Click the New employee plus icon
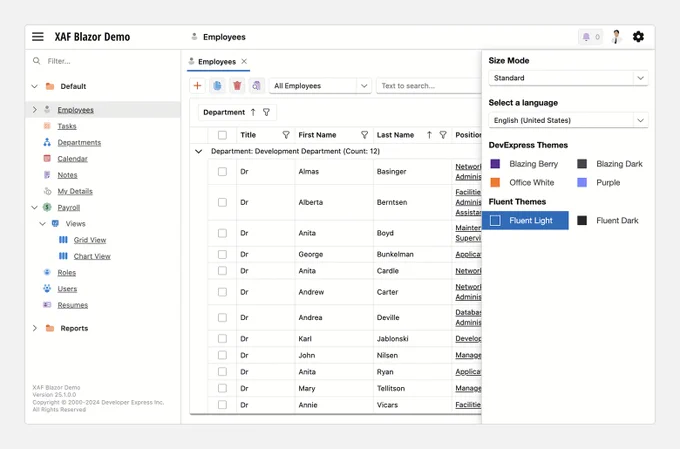This screenshot has width=680, height=449. tap(197, 85)
